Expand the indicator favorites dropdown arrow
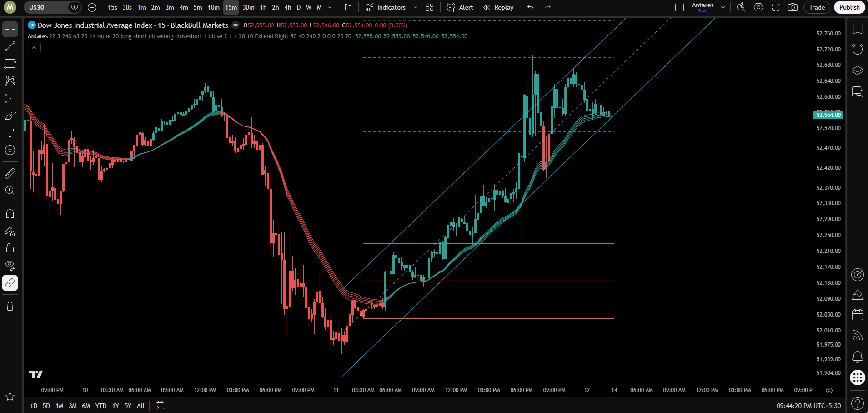This screenshot has width=868, height=413. point(416,7)
